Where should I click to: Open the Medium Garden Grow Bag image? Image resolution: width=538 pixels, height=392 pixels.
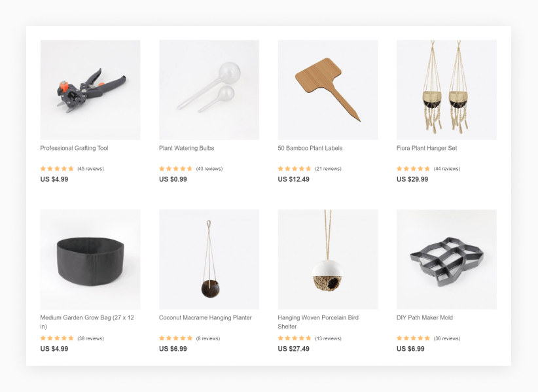pyautogui.click(x=90, y=259)
